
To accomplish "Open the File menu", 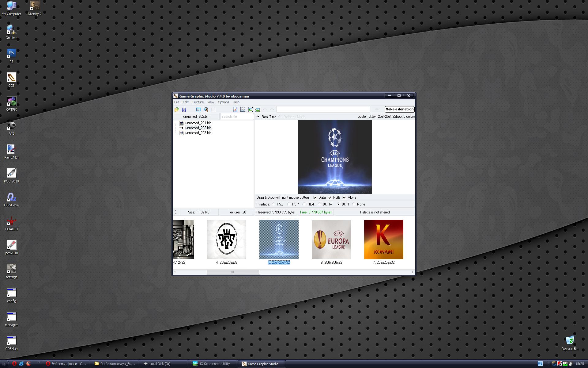I will (x=177, y=102).
